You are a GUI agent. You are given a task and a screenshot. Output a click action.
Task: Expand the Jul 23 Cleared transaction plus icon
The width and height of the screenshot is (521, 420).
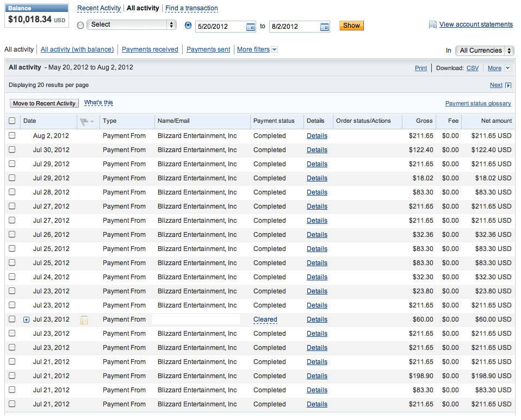coord(26,320)
